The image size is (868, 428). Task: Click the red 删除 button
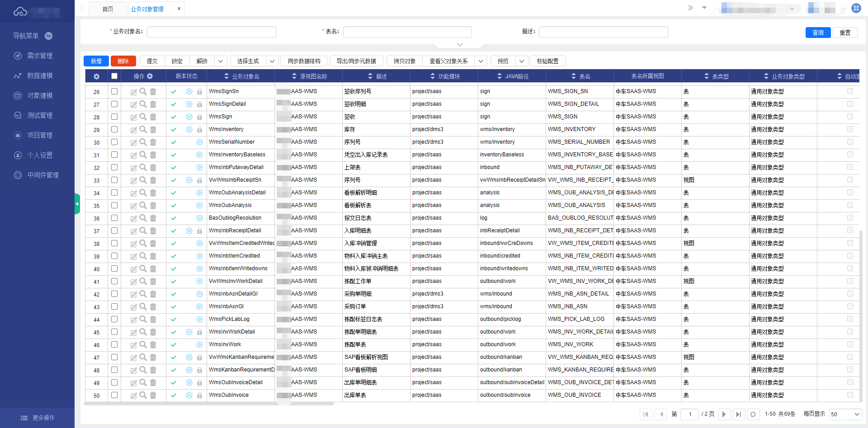click(123, 61)
